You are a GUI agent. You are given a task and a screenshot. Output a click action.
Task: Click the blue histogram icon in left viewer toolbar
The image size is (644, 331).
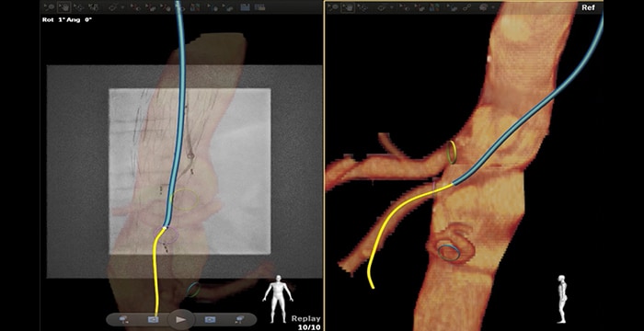point(246,7)
